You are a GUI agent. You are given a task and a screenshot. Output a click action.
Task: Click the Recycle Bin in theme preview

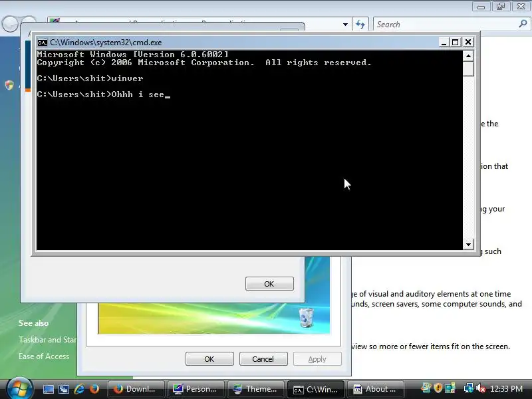click(306, 317)
